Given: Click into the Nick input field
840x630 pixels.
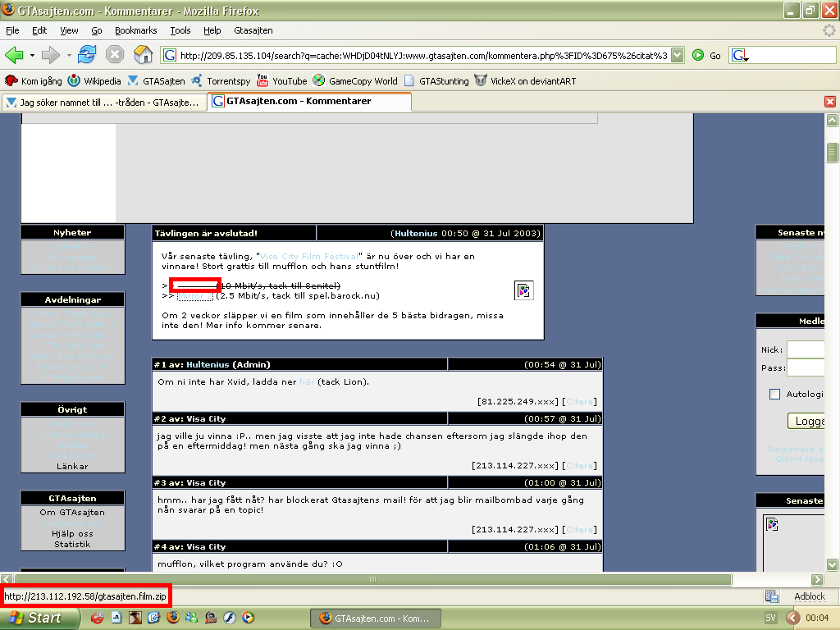Looking at the screenshot, I should point(806,349).
